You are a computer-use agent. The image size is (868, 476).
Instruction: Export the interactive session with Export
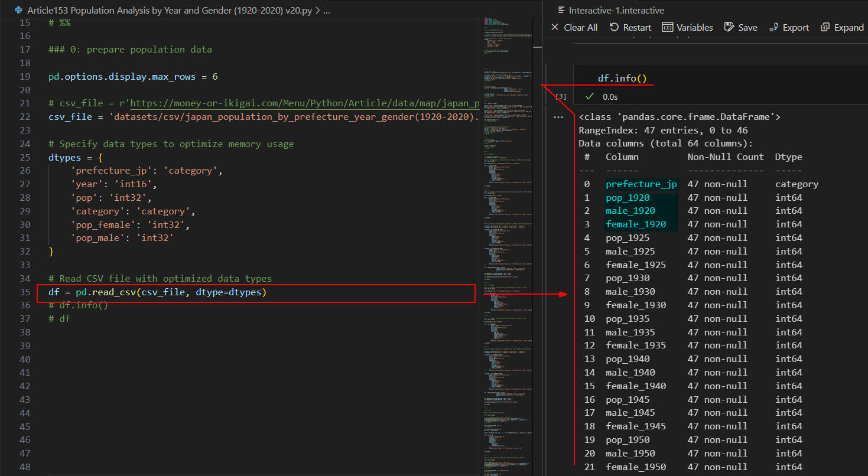coord(789,27)
